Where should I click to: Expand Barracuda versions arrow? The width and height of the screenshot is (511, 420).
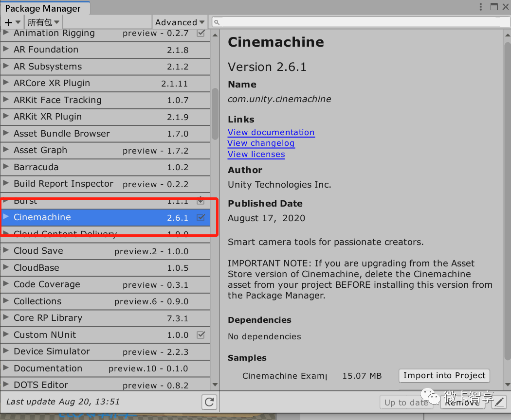[x=5, y=166]
